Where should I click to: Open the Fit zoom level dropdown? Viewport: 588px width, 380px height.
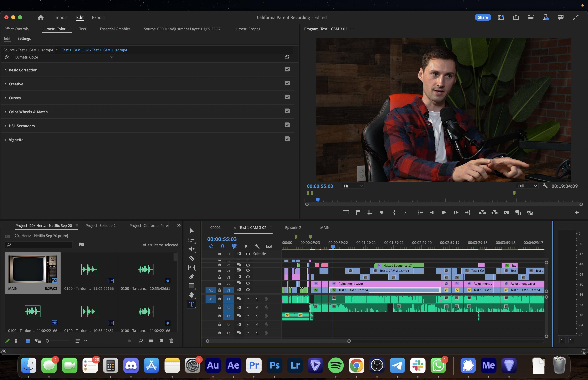(353, 186)
